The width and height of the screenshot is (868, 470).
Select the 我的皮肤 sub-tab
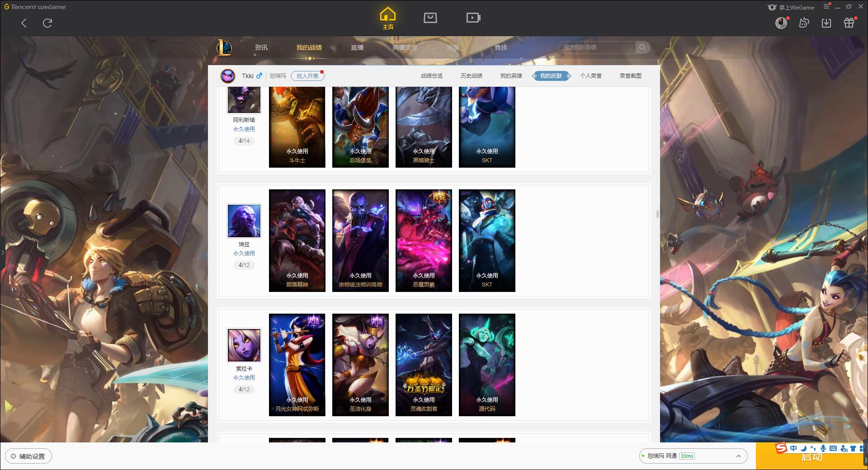click(551, 76)
